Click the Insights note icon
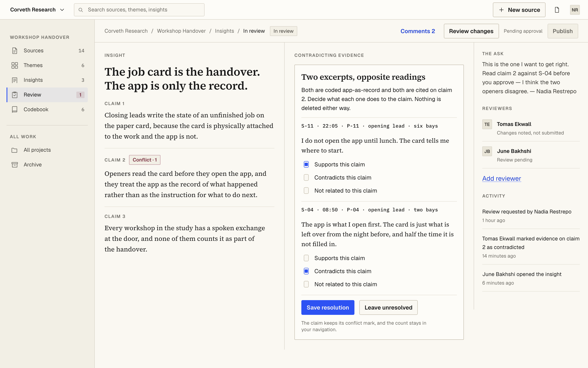This screenshot has height=368, width=588. 14,80
